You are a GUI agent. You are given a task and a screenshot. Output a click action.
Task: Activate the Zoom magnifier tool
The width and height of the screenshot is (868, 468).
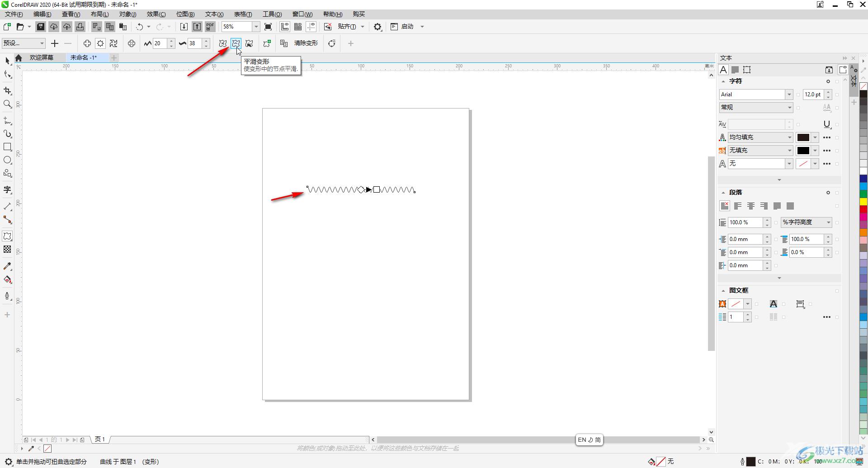click(7, 104)
